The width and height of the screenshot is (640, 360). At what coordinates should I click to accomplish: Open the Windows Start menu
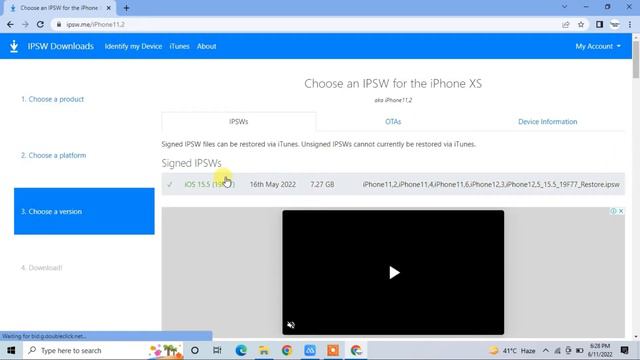tap(11, 350)
